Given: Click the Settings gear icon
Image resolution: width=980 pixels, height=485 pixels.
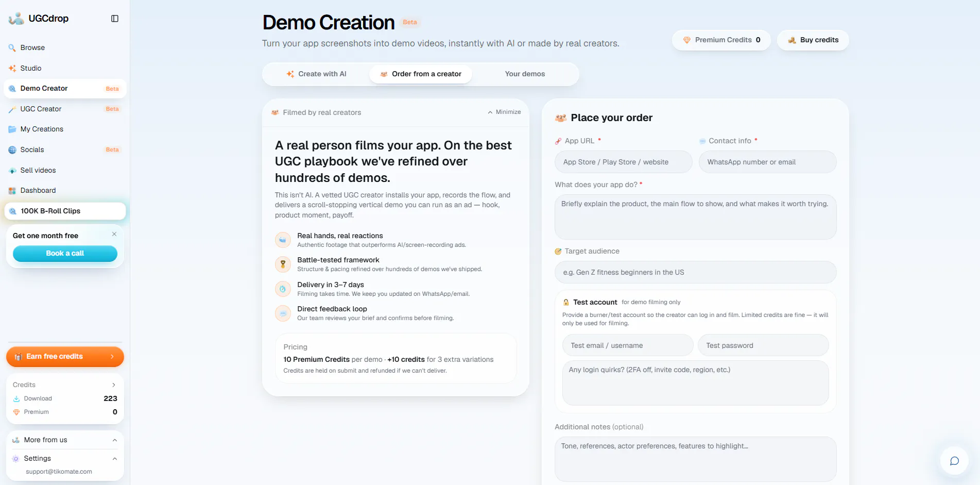Looking at the screenshot, I should (16, 459).
